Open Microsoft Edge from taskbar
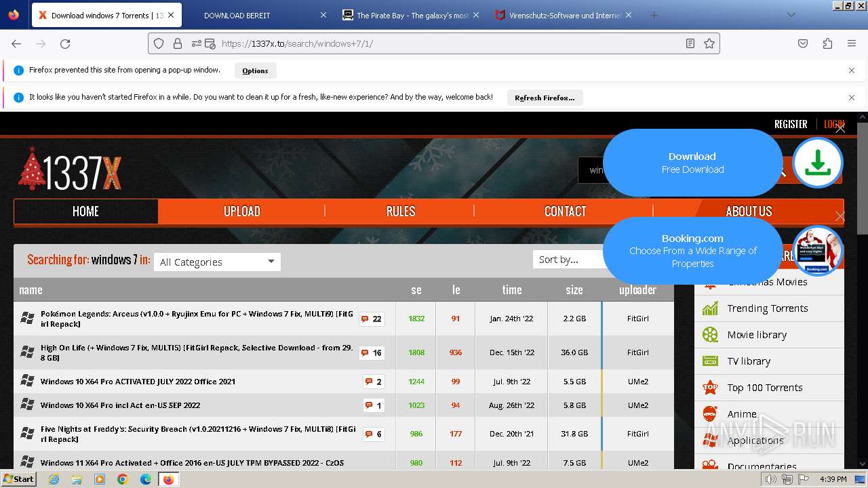868x488 pixels. coord(146,479)
